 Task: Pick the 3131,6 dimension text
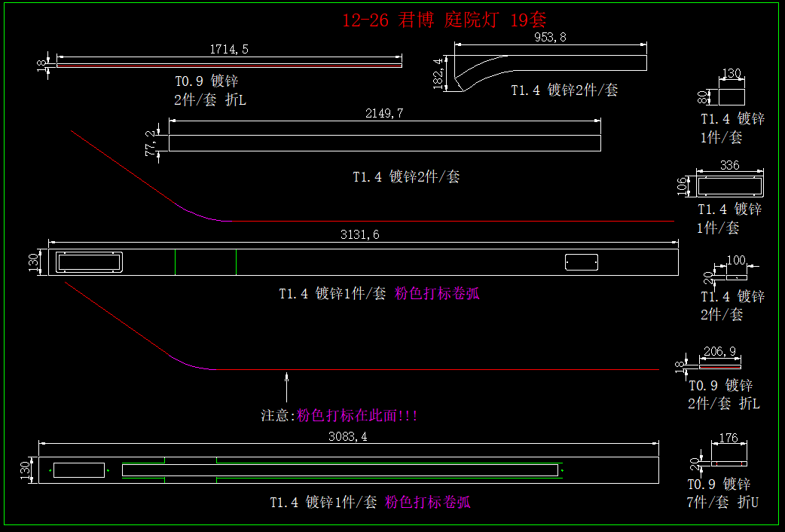pos(359,235)
